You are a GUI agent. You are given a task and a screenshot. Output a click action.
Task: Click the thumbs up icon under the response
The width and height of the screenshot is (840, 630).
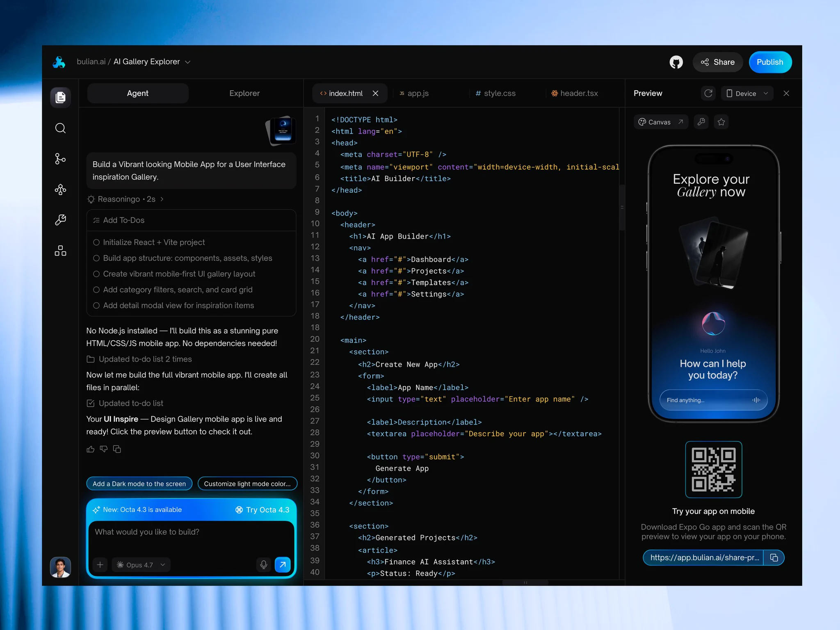tap(91, 449)
